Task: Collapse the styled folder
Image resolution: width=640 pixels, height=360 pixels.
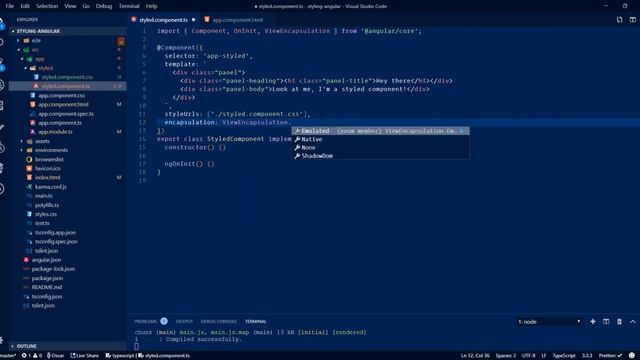Action: [x=45, y=68]
